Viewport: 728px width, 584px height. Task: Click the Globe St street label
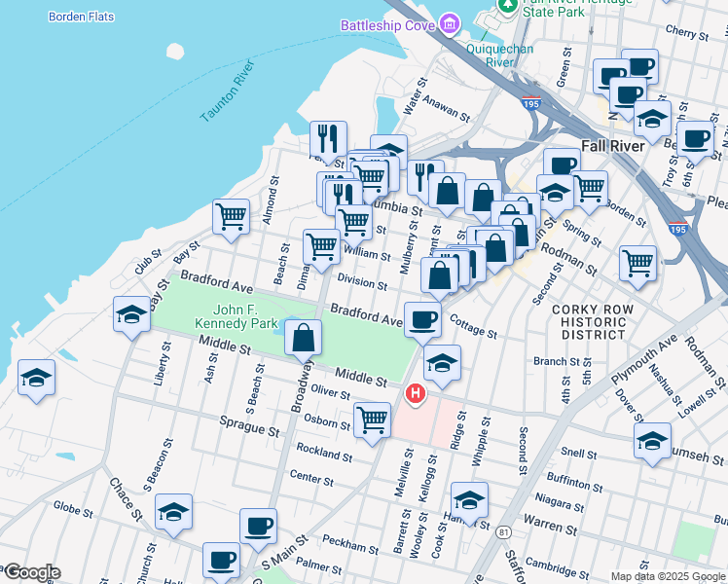coord(73,509)
